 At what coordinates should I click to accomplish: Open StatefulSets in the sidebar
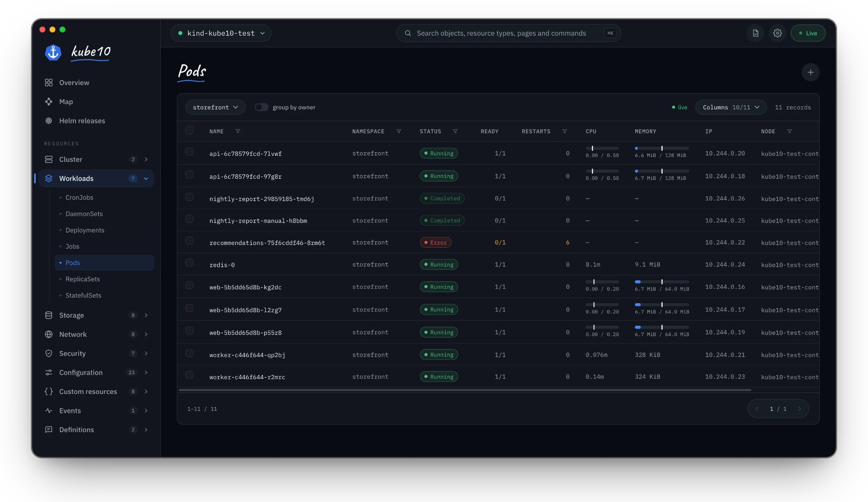[83, 296]
